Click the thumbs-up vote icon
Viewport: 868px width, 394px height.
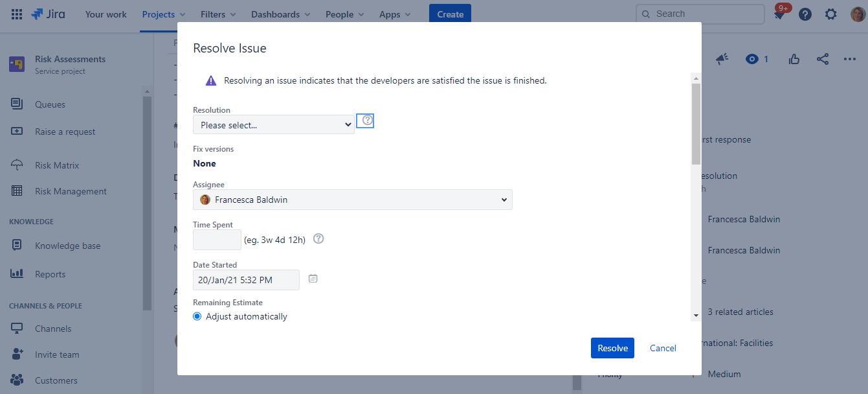click(x=794, y=59)
